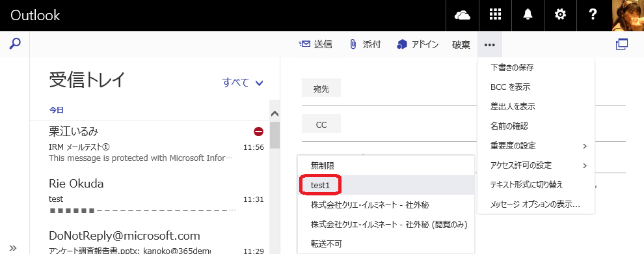Choose 無制限 permission option
The height and width of the screenshot is (254, 644).
pos(386,165)
